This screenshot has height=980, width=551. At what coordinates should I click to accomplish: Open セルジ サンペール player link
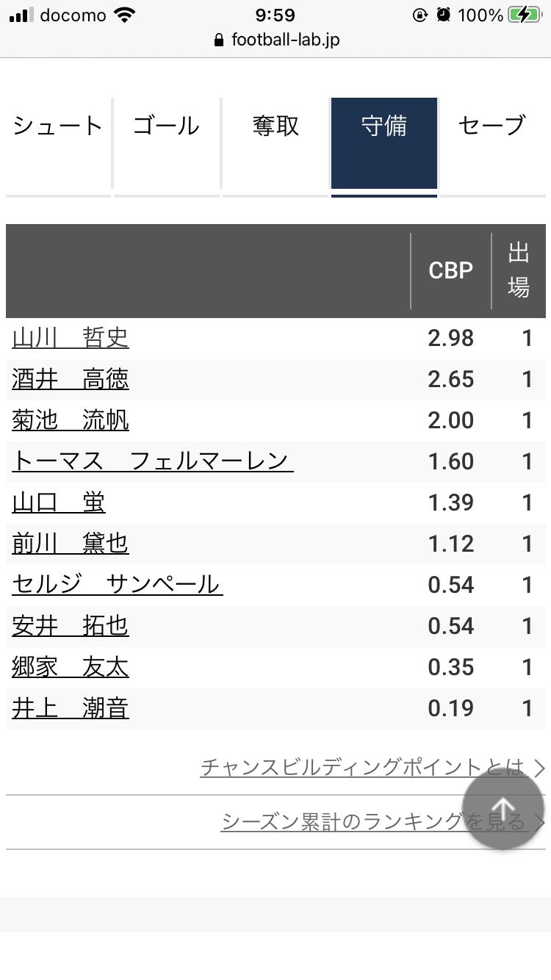[x=118, y=585]
